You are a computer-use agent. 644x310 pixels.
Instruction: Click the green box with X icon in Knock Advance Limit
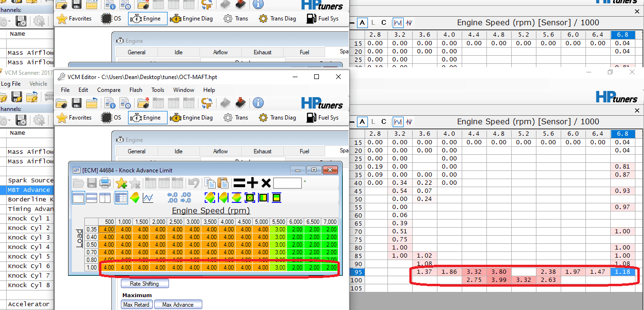click(x=250, y=198)
